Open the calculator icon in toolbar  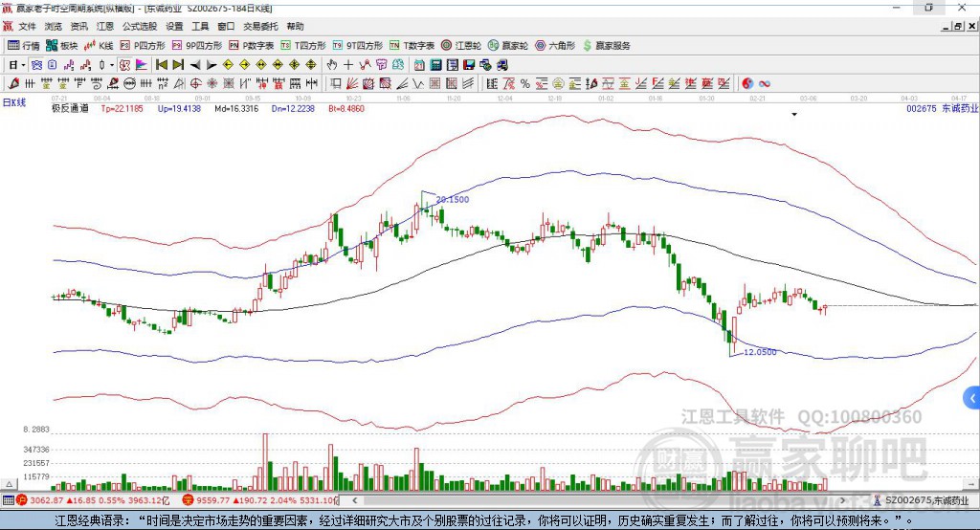point(436,65)
